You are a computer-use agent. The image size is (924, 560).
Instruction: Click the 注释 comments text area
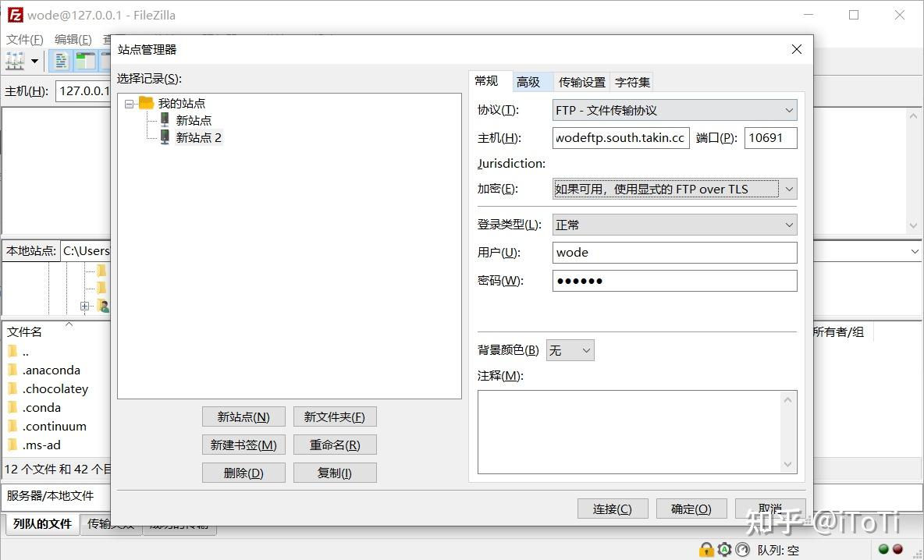click(637, 432)
